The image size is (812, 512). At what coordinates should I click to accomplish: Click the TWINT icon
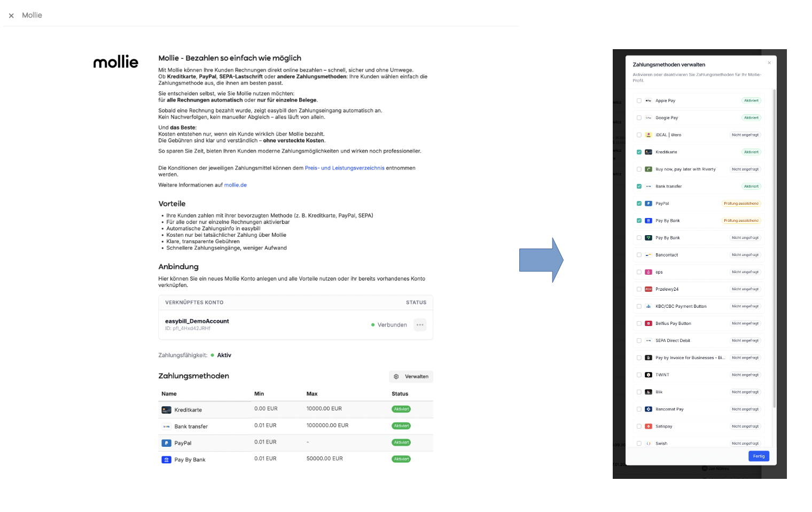(x=648, y=375)
